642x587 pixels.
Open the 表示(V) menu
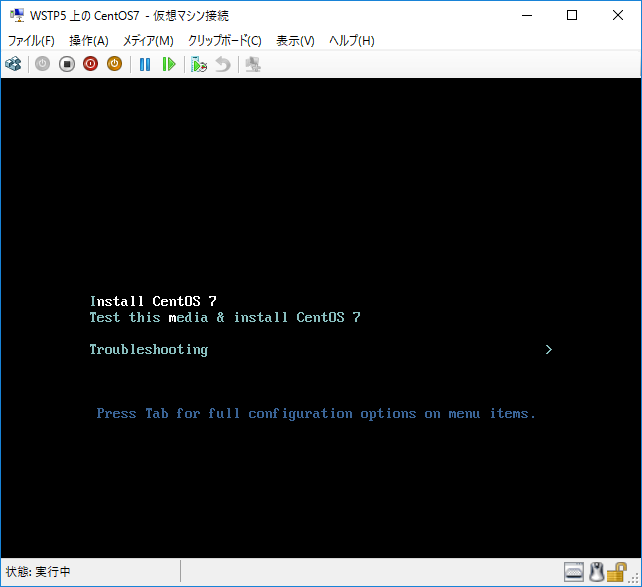[x=295, y=41]
